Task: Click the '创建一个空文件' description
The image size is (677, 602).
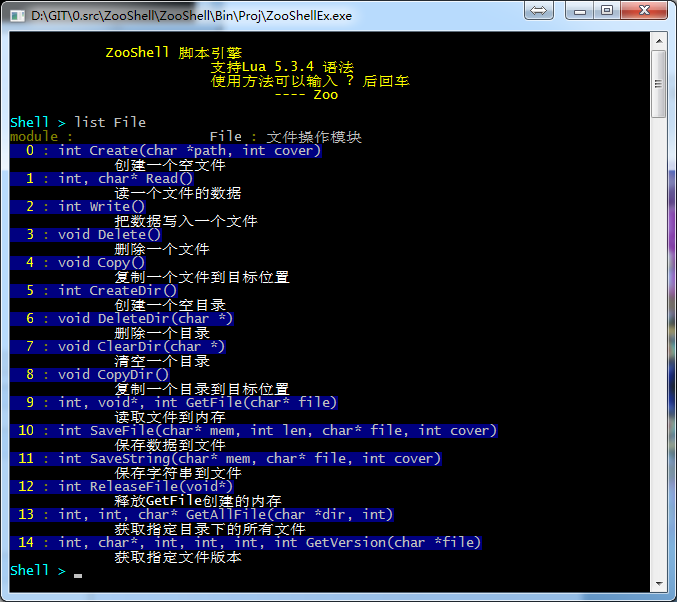Action: point(170,165)
